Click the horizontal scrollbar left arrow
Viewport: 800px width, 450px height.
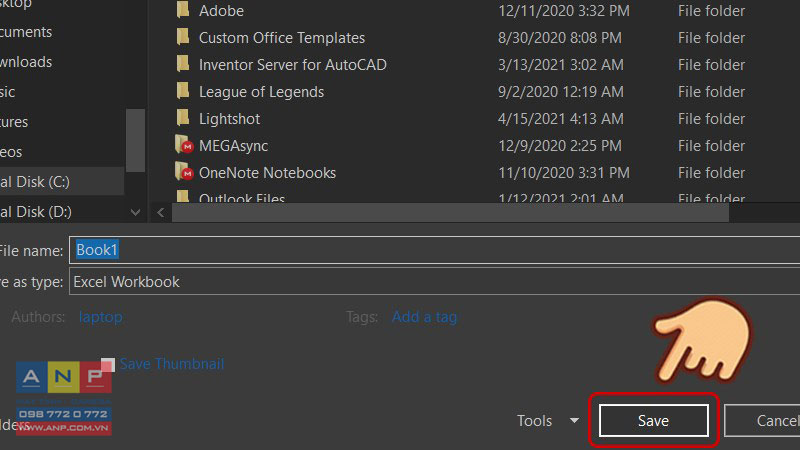pos(161,212)
